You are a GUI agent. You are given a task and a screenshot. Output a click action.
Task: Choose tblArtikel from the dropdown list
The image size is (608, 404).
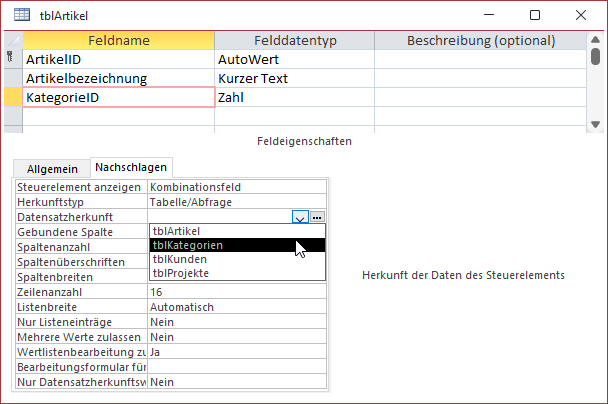[237, 231]
